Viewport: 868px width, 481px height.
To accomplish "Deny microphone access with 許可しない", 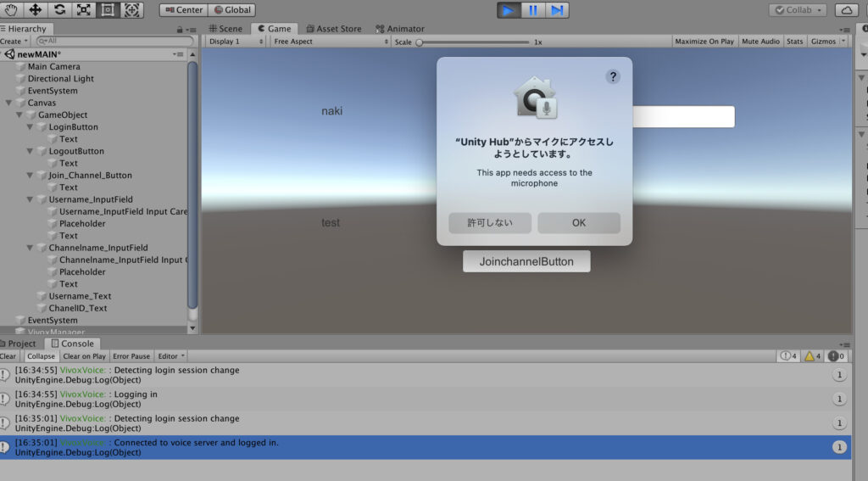I will coord(490,223).
